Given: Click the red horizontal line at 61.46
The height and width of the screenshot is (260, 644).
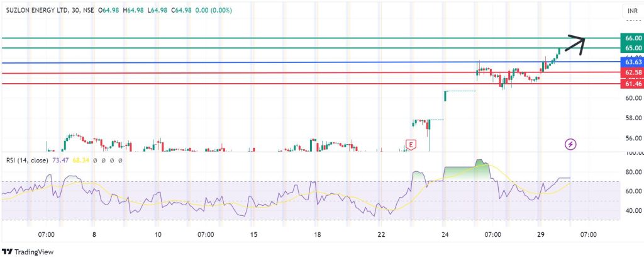Looking at the screenshot, I should click(x=311, y=84).
